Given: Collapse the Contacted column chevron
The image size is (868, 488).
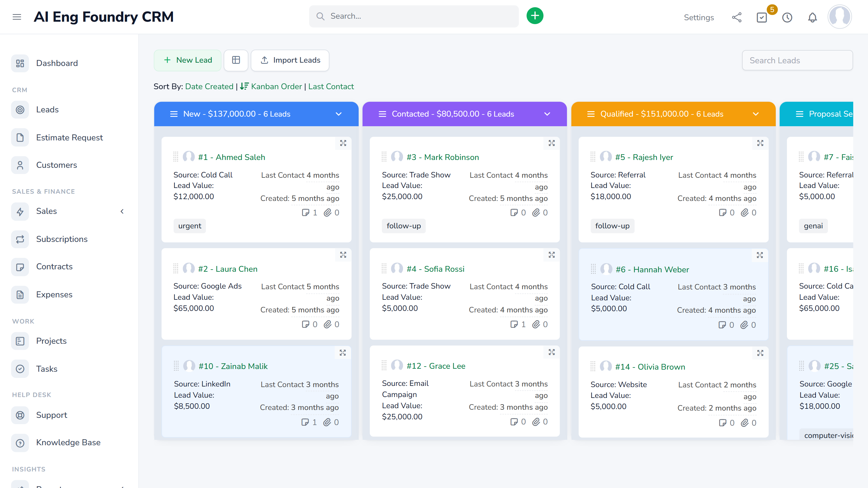Looking at the screenshot, I should point(547,114).
